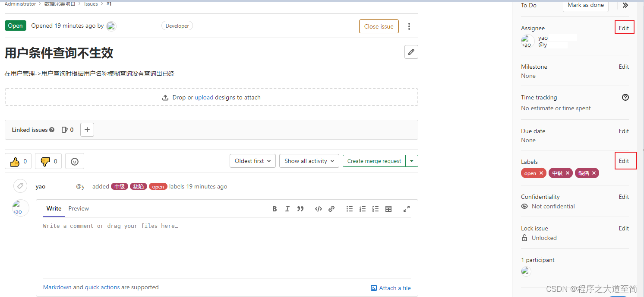This screenshot has width=644, height=297.
Task: Click the 缺陷 label in activity note
Action: [x=139, y=187]
